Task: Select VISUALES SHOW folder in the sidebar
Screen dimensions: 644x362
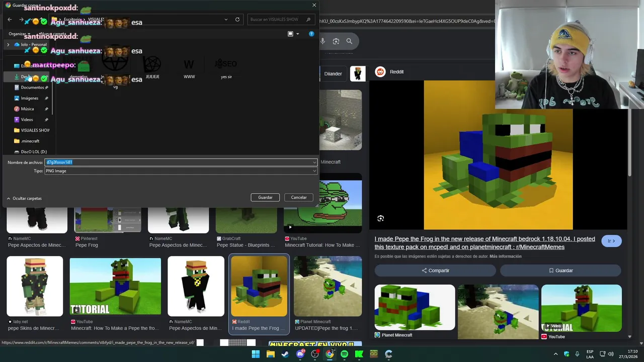Action: (32, 130)
